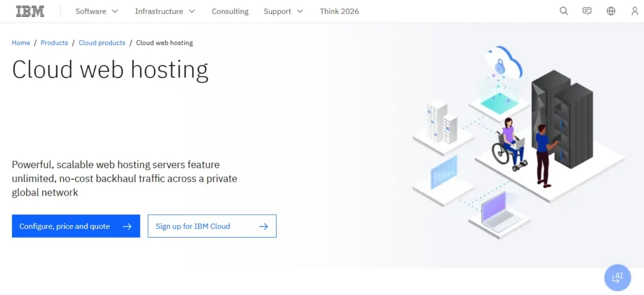Screen dimensions: 644x295
Task: Go to the Home breadcrumb
Action: point(21,43)
